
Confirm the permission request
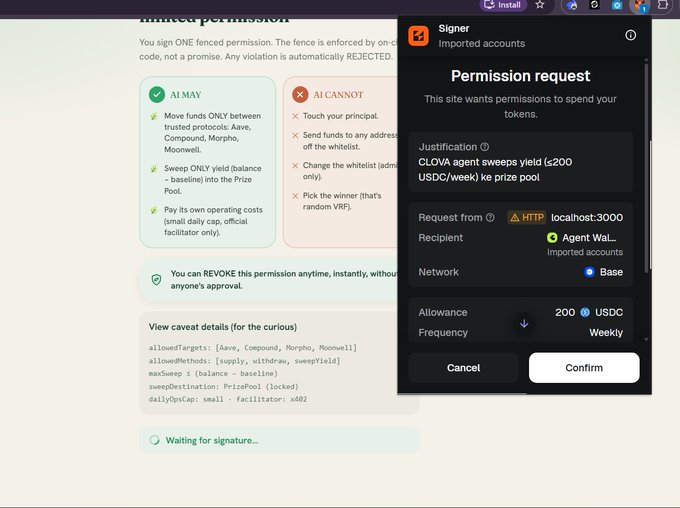[584, 367]
